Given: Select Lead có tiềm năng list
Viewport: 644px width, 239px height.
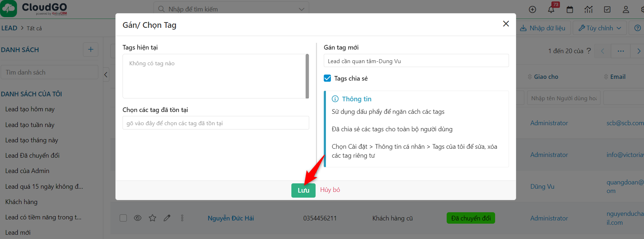Looking at the screenshot, I should (x=43, y=217).
